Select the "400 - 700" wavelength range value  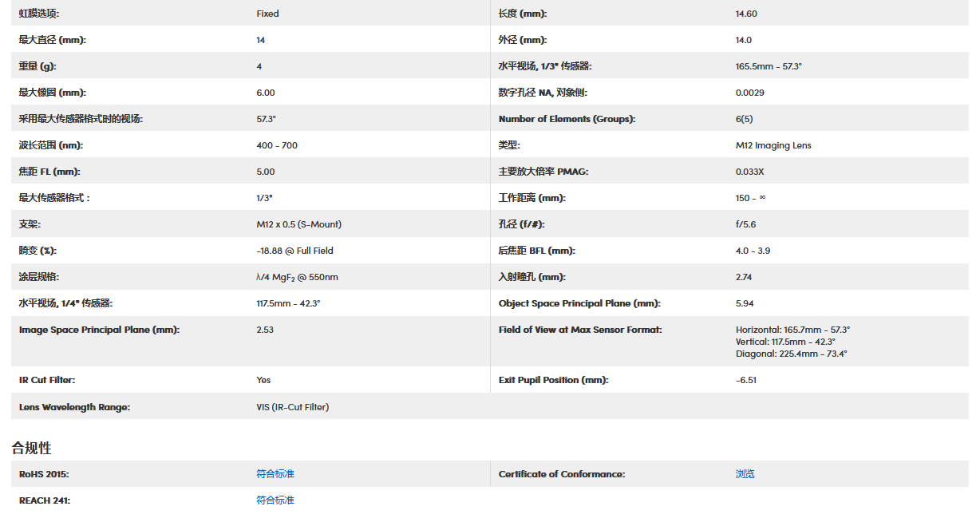point(277,145)
